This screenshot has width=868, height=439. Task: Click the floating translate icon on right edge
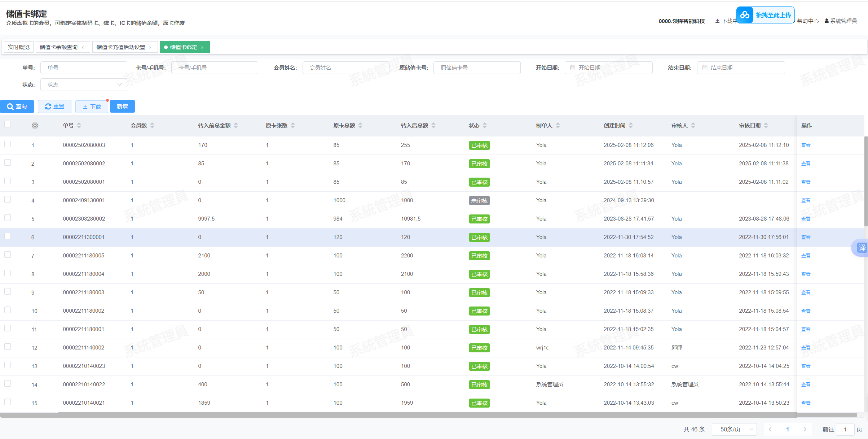pyautogui.click(x=862, y=248)
